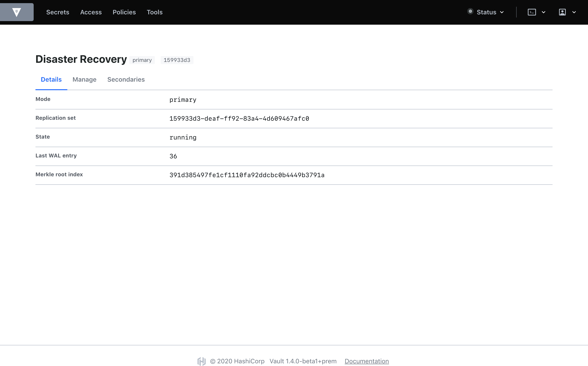Click the Status label in header
Image resolution: width=588 pixels, height=366 pixels.
tap(486, 12)
